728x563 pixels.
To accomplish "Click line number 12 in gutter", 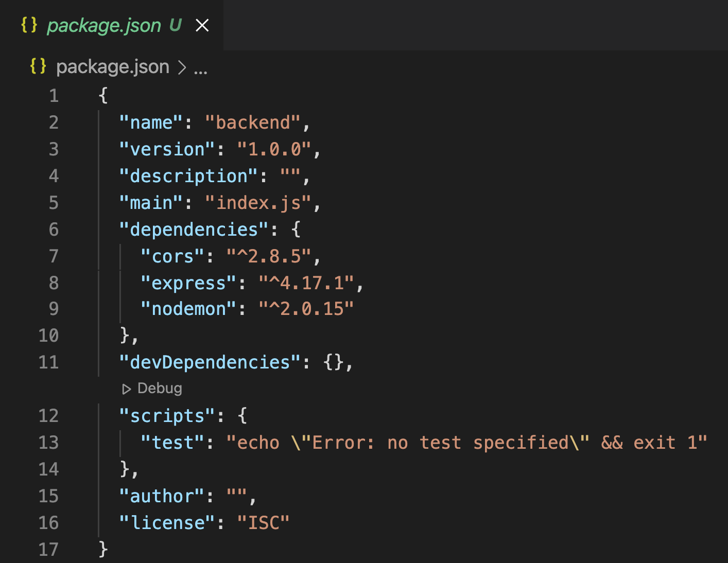I will pos(49,416).
